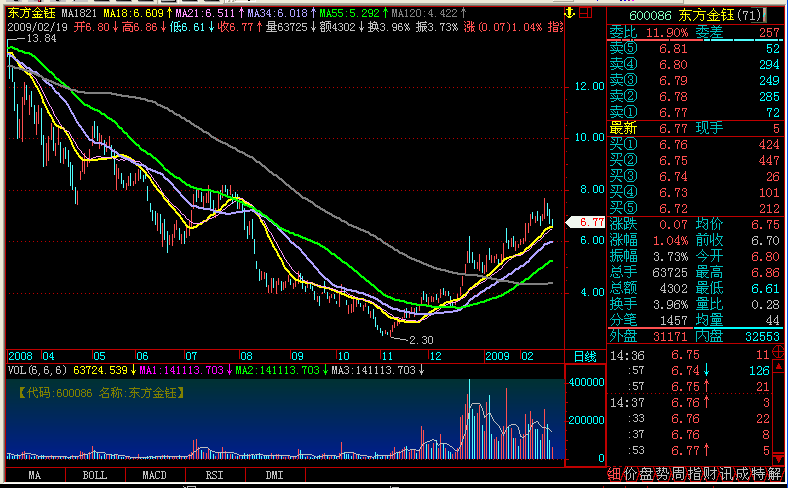Image resolution: width=788 pixels, height=488 pixels.
Task: Click the 买① bid row at 6.76
Action: click(695, 145)
